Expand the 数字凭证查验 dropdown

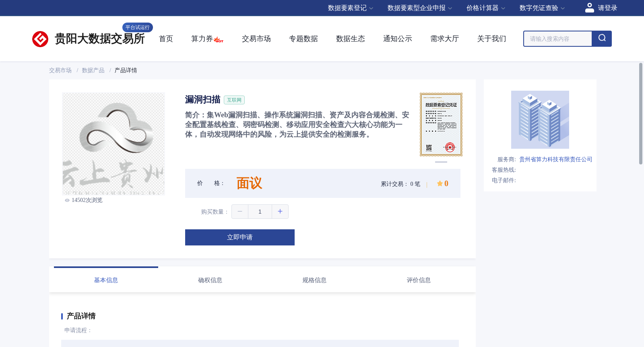tap(542, 8)
